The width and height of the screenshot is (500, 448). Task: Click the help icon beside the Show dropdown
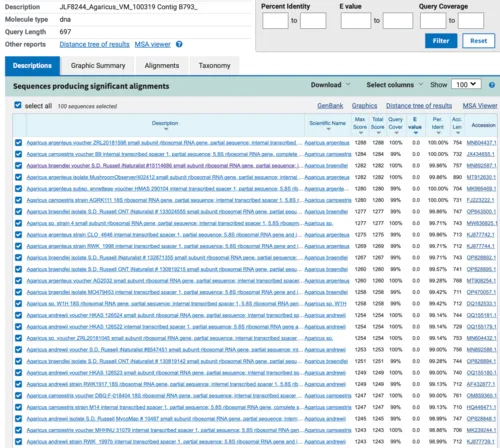[492, 85]
